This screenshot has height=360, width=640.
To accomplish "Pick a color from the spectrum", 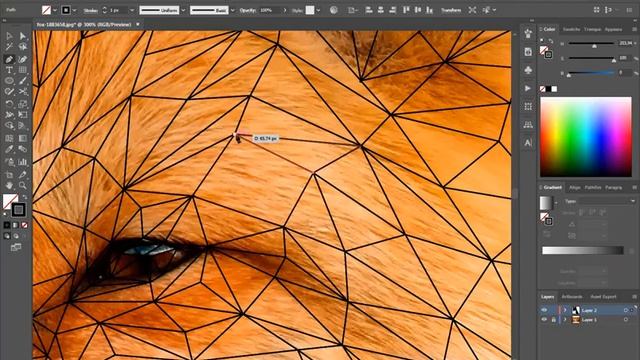I will (x=586, y=137).
